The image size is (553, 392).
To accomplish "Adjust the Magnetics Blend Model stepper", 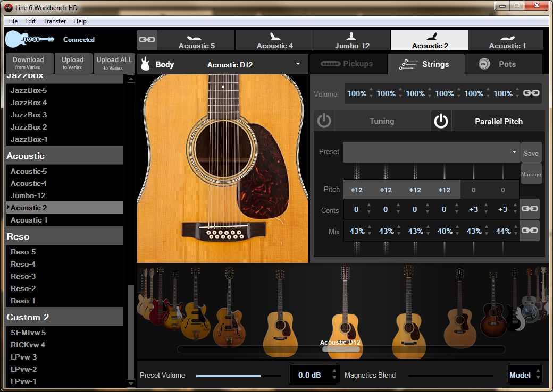I will [538, 374].
